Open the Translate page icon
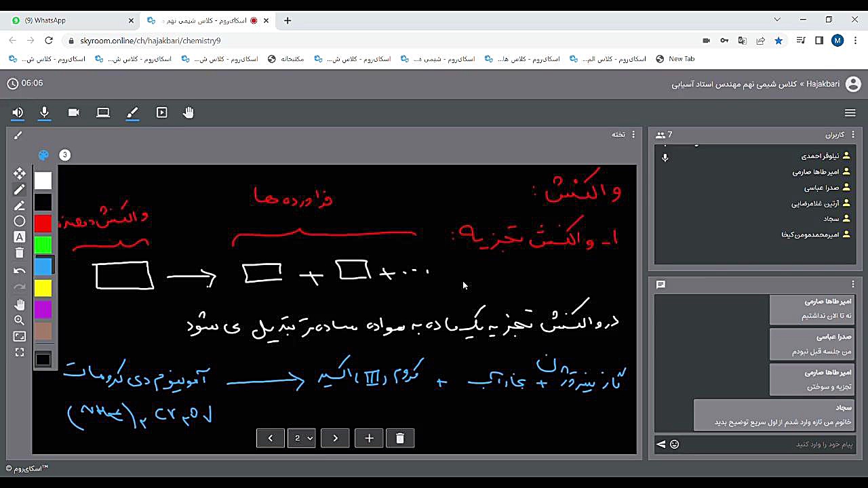The image size is (868, 488). (743, 41)
